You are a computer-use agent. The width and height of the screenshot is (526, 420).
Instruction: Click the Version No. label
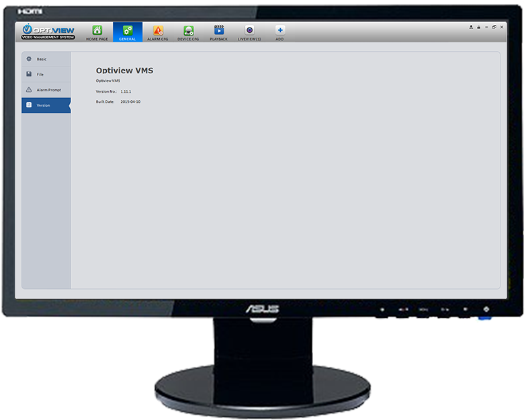[106, 91]
